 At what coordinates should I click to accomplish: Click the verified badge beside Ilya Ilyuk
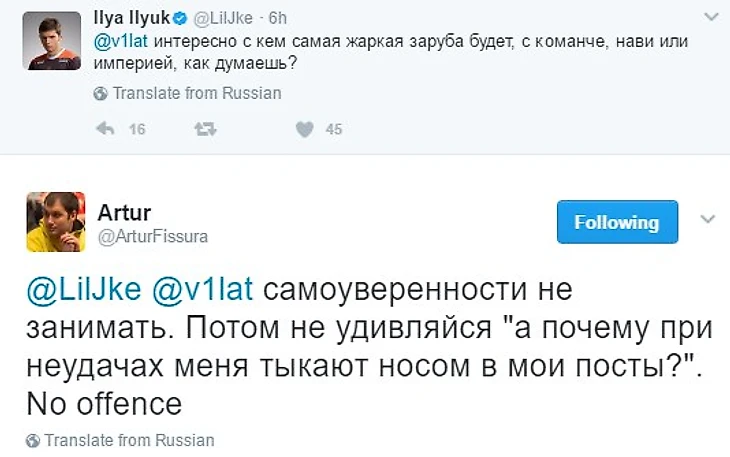[x=180, y=17]
